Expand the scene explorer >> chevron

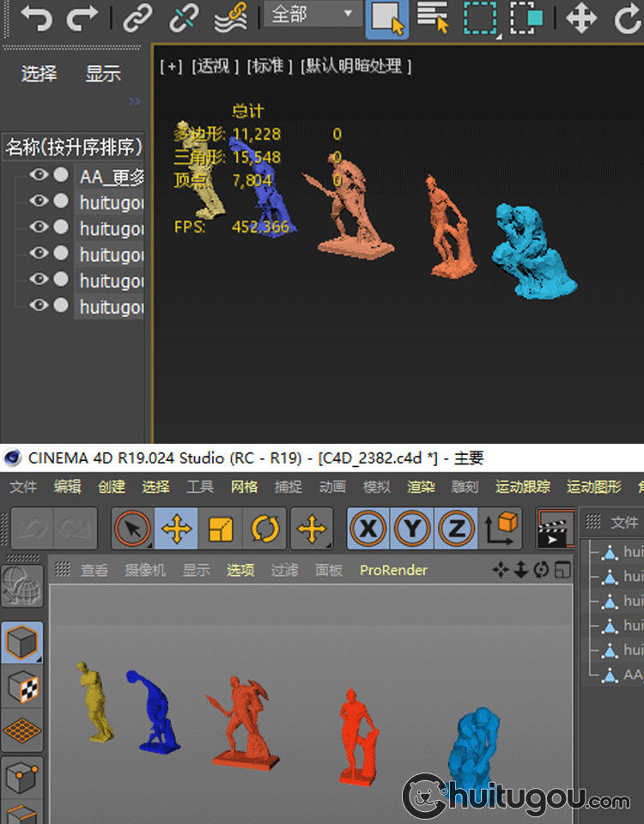pyautogui.click(x=135, y=101)
